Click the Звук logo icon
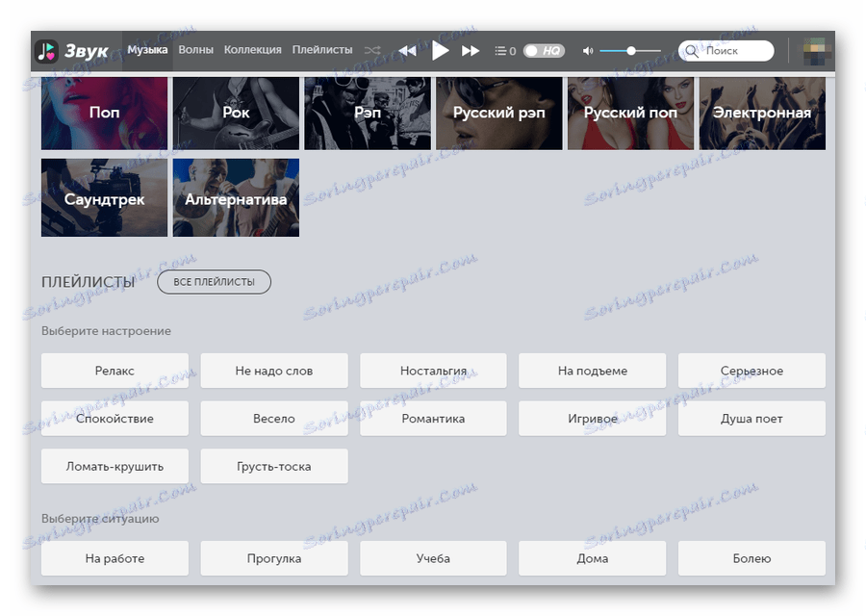Viewport: 866px width, 616px height. point(46,51)
